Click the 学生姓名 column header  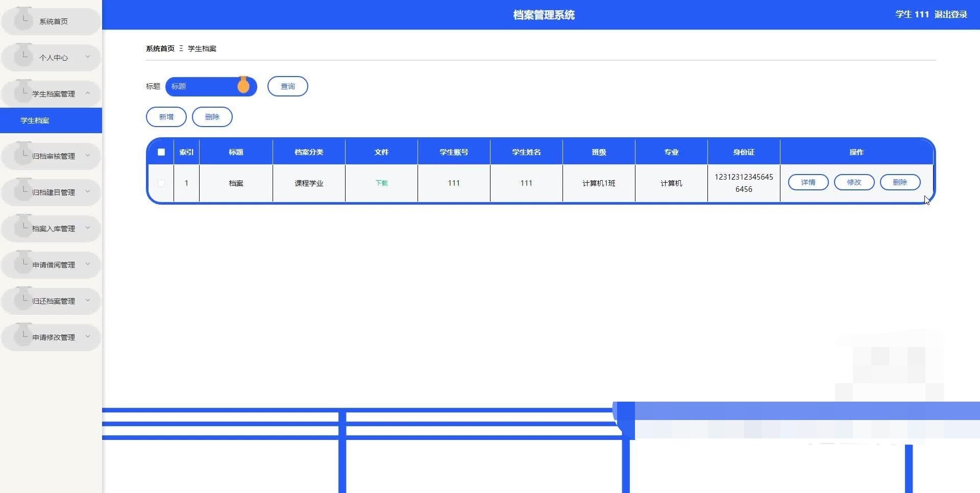click(526, 152)
